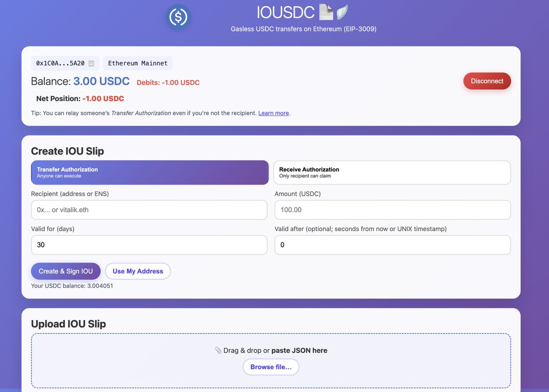
Task: Click the Ethereum Mainnet network badge
Action: pyautogui.click(x=138, y=63)
